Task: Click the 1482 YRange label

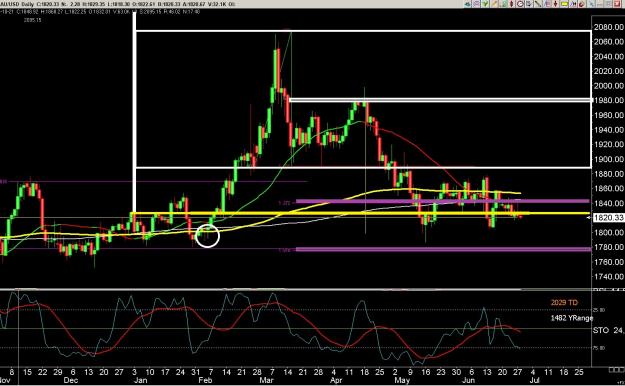Action: pos(572,318)
